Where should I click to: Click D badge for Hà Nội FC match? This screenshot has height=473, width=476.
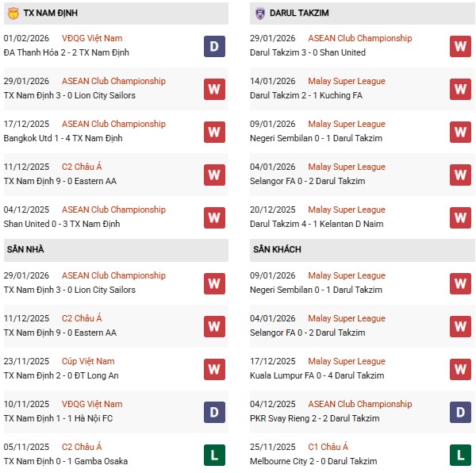click(x=214, y=411)
